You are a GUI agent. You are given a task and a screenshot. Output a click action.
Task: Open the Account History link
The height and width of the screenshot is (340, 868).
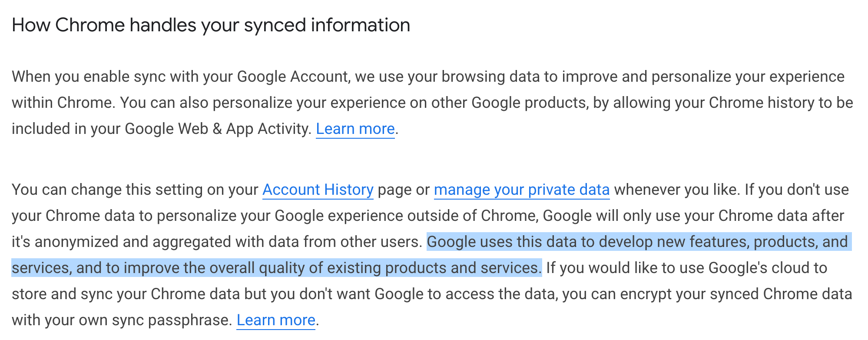pyautogui.click(x=318, y=190)
